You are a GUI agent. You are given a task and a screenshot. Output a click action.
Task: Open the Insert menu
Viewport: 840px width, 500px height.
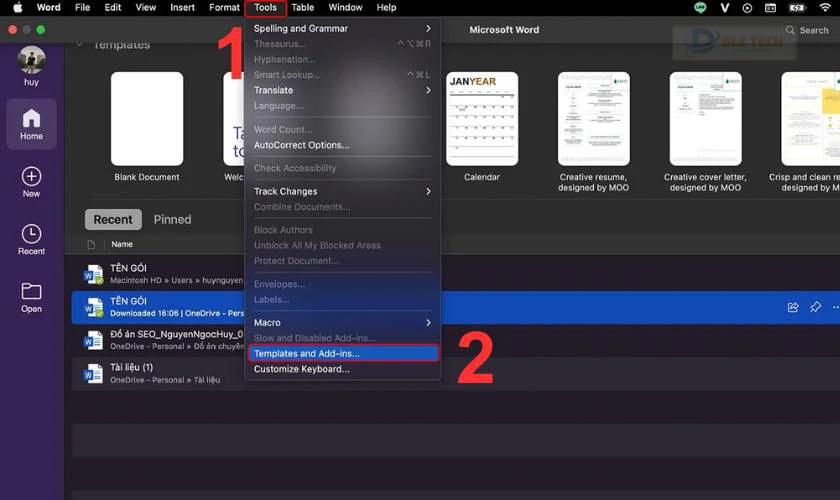(182, 8)
